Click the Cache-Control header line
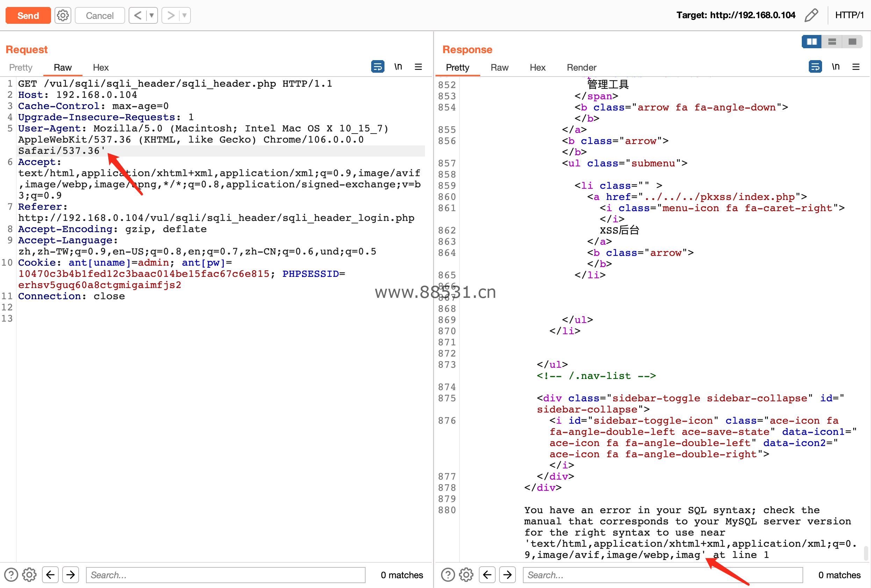The height and width of the screenshot is (588, 871). [93, 106]
